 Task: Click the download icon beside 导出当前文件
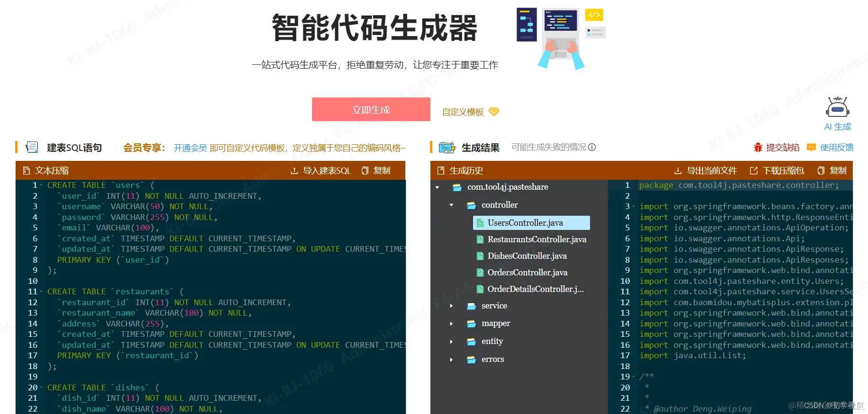[678, 170]
